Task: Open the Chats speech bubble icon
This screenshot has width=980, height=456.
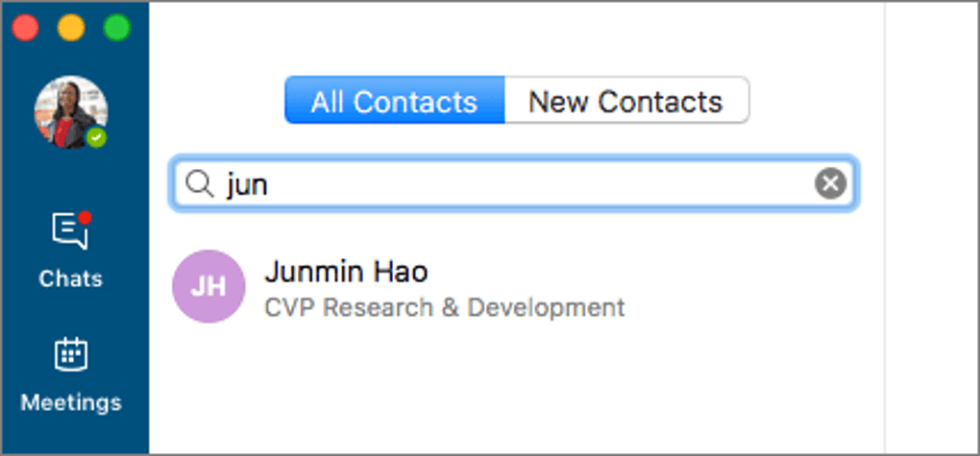Action: (x=70, y=230)
